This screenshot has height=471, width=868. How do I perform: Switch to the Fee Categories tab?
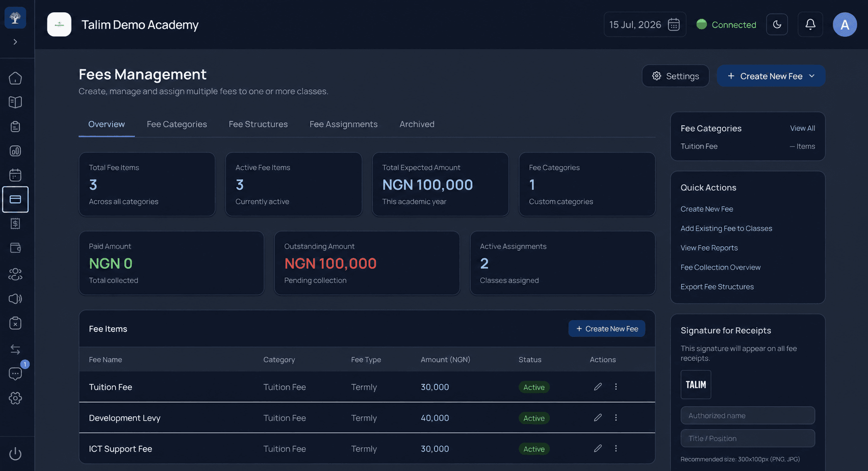click(177, 124)
